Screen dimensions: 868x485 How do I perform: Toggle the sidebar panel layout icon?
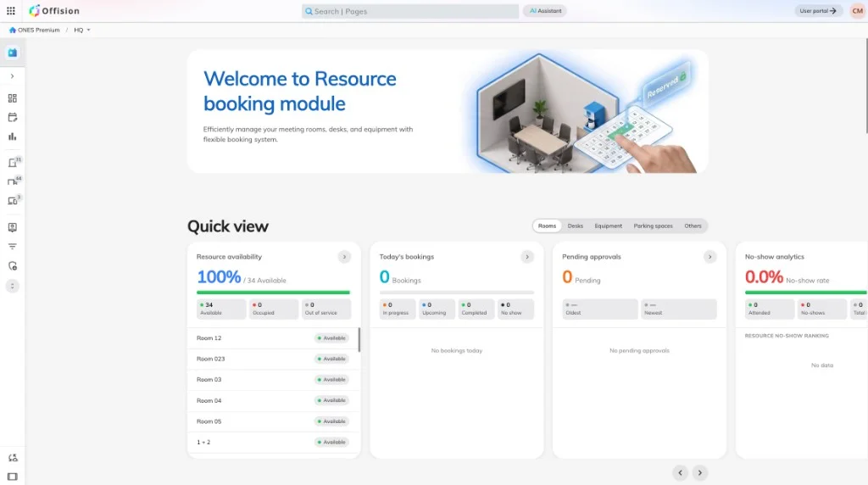[12, 477]
